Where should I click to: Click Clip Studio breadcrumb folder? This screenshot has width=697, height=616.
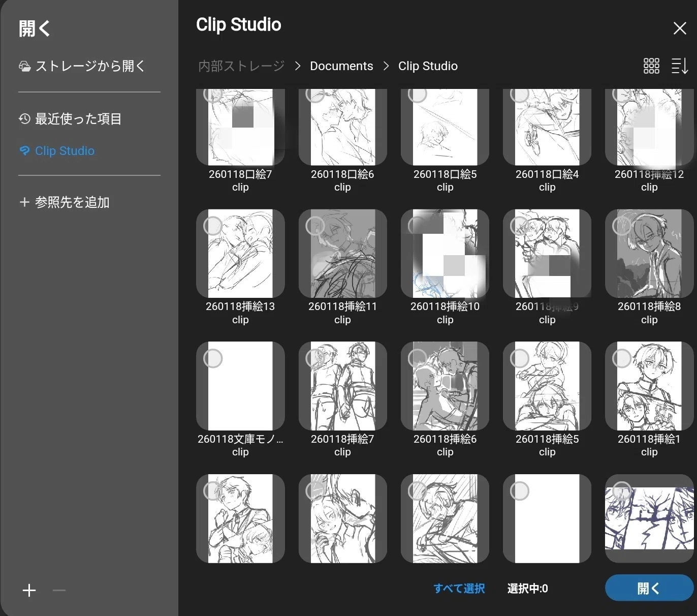click(x=428, y=66)
